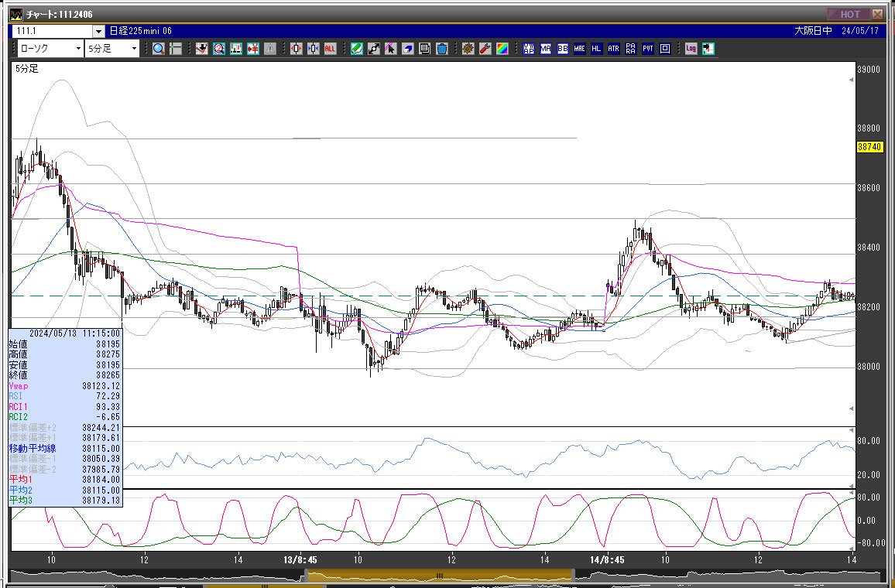Open the ローソク chart type dropdown
895x588 pixels.
click(x=50, y=49)
